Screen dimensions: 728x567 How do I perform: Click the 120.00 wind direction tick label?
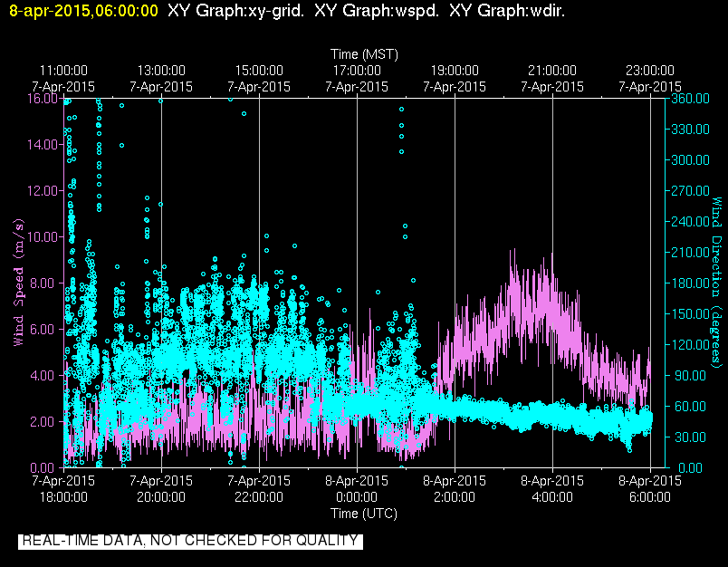click(x=690, y=344)
